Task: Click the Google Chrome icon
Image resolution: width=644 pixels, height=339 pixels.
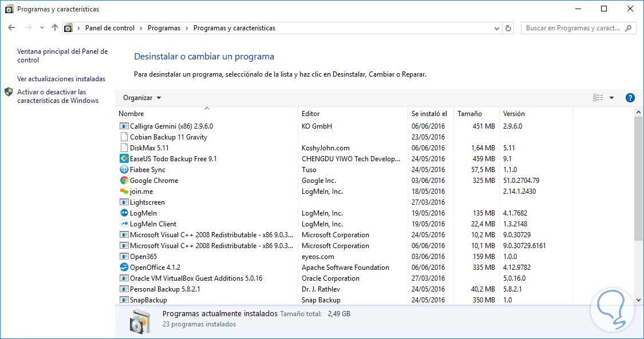Action: [x=124, y=181]
